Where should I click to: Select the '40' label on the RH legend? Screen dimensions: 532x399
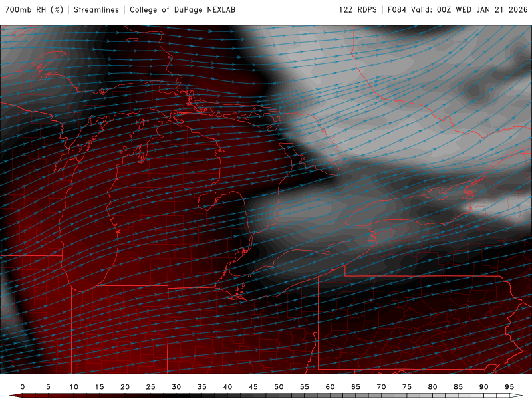click(227, 387)
